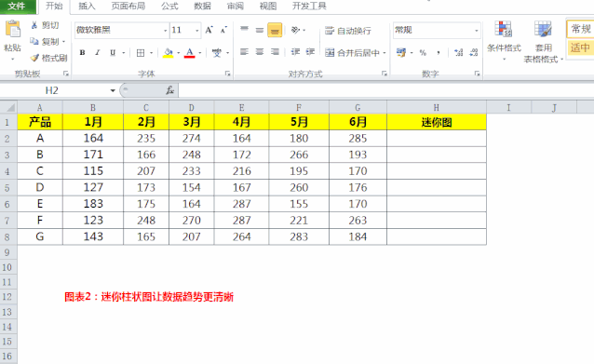Click the phonetic guide 文 icon

[x=217, y=53]
